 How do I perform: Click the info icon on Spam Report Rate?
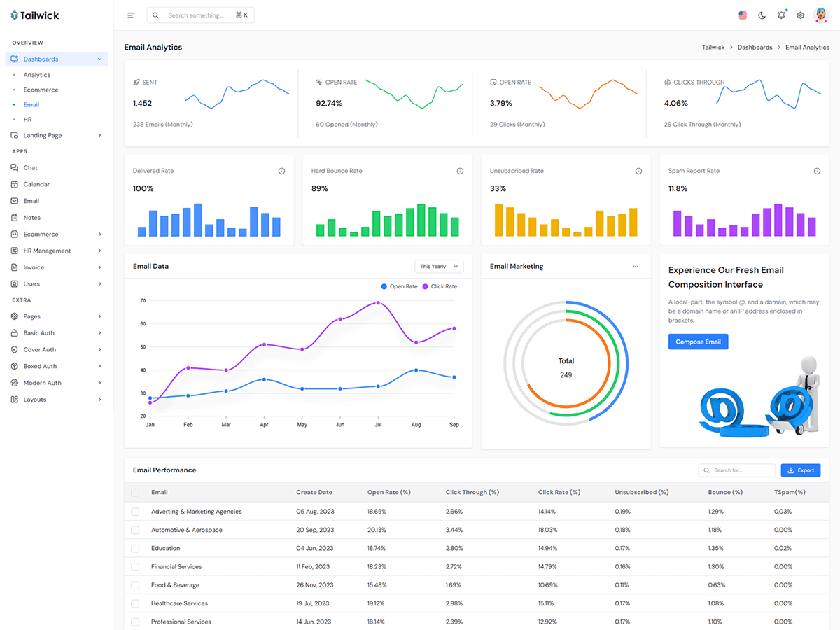click(817, 171)
